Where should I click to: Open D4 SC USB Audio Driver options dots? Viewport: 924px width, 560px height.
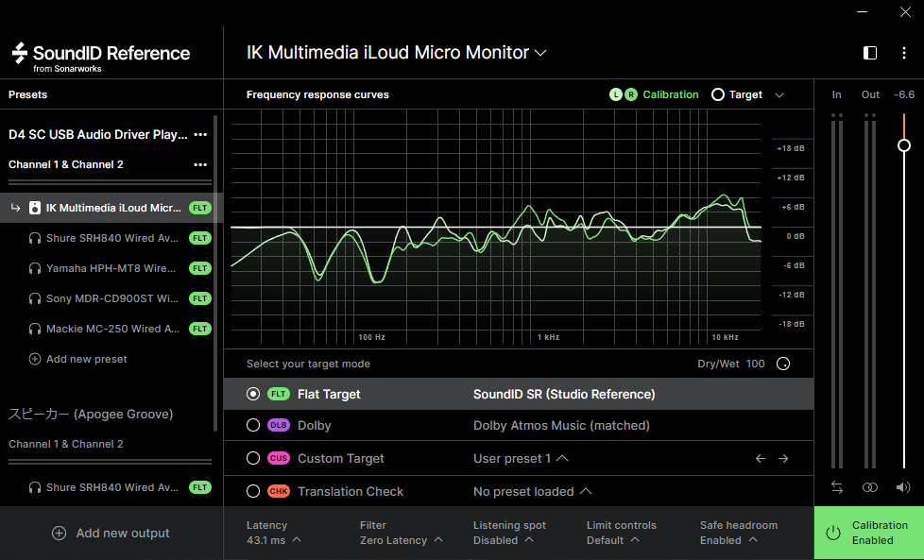pos(200,134)
